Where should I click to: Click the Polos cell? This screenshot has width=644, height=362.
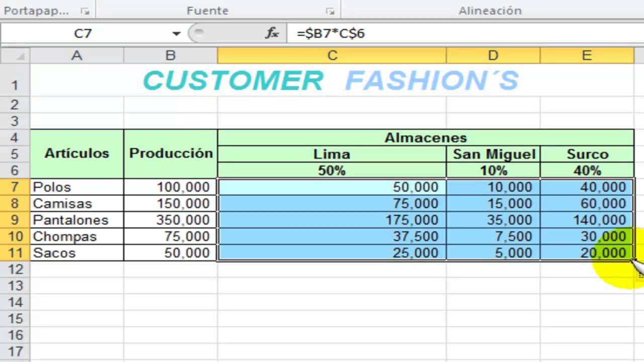(76, 187)
